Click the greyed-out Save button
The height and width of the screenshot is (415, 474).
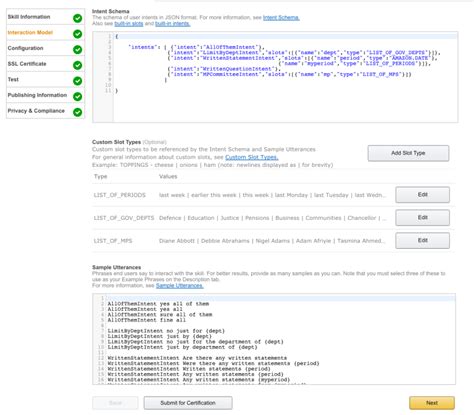point(115,403)
